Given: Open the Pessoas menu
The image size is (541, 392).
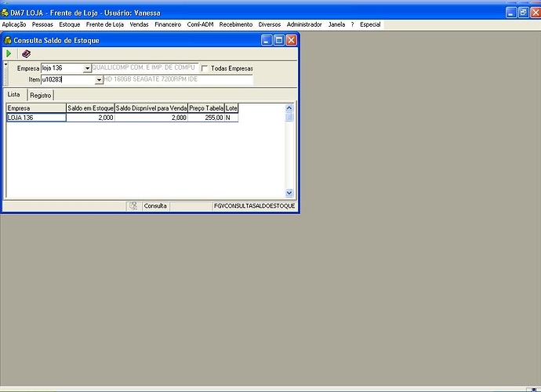Looking at the screenshot, I should [42, 24].
